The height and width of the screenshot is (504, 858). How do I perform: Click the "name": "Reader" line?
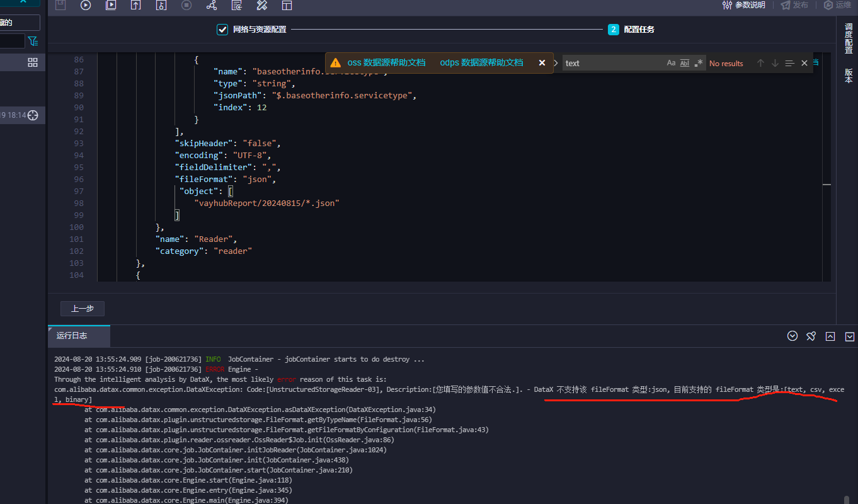pyautogui.click(x=196, y=239)
